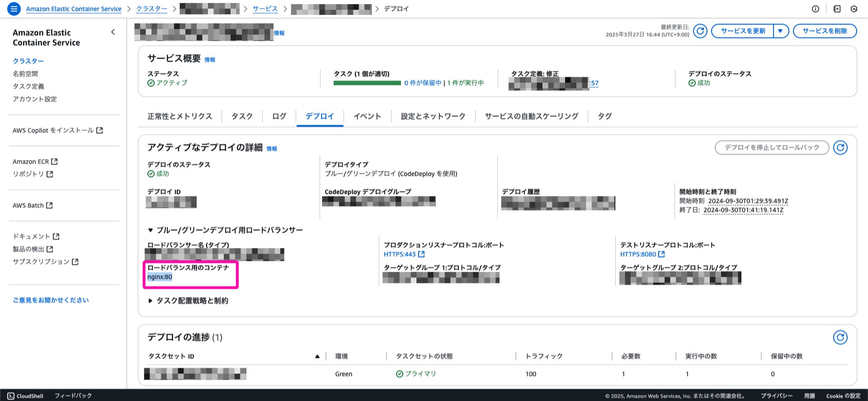
Task: Click end time 2024-09-30T01:41:19.141Z
Action: pos(743,210)
